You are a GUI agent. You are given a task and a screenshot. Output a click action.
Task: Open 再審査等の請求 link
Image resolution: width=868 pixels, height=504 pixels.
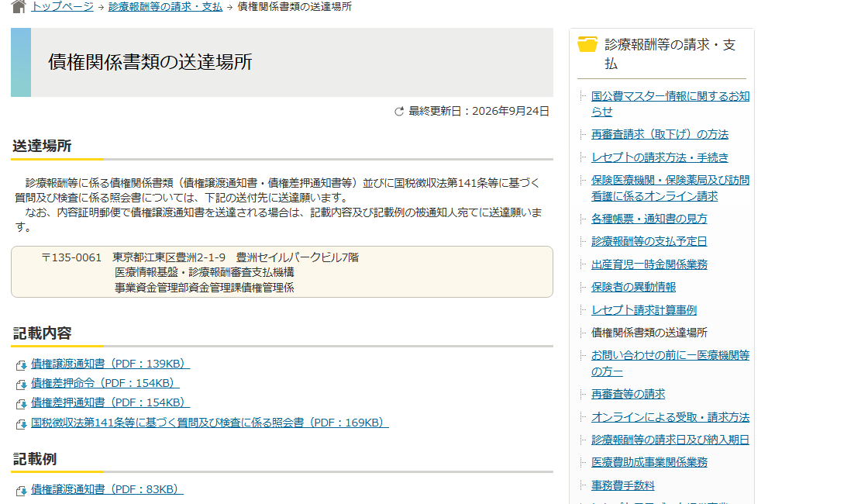tap(628, 394)
